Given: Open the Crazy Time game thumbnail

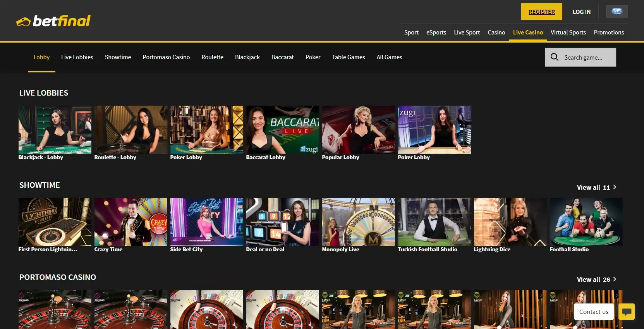Looking at the screenshot, I should point(131,222).
